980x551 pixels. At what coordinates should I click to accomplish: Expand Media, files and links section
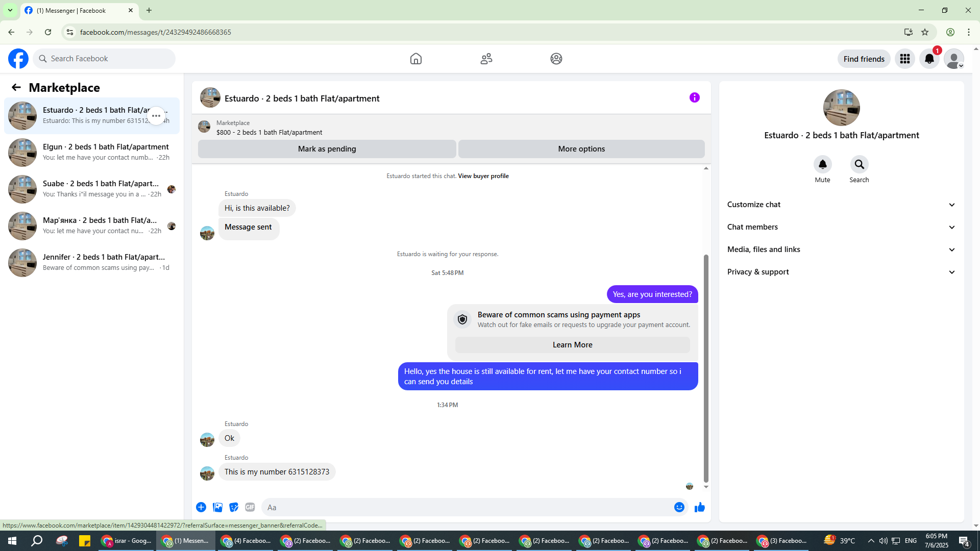pyautogui.click(x=841, y=249)
